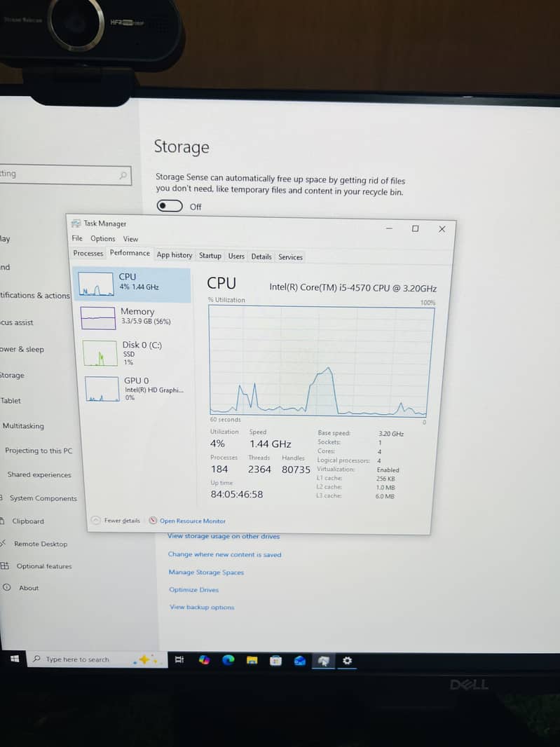
Task: Switch to the App history tab
Action: (x=175, y=255)
